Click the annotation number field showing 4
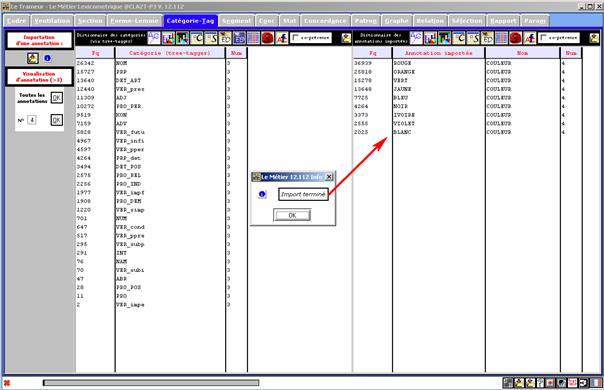 coord(32,120)
